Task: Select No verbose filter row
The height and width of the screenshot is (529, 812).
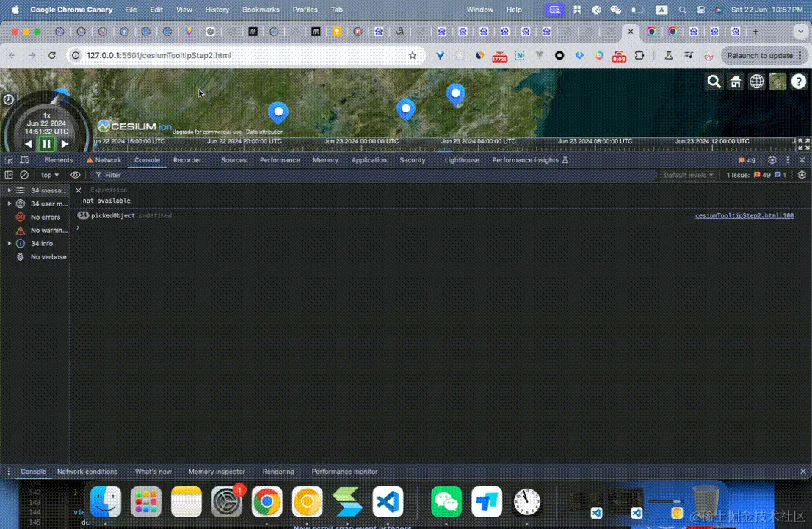Action: click(35, 257)
